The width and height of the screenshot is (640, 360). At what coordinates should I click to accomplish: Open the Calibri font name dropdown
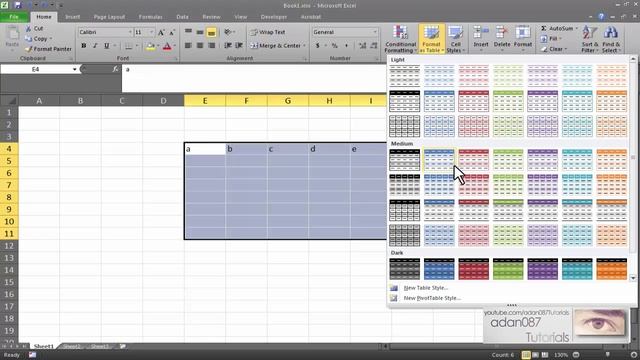pos(130,32)
